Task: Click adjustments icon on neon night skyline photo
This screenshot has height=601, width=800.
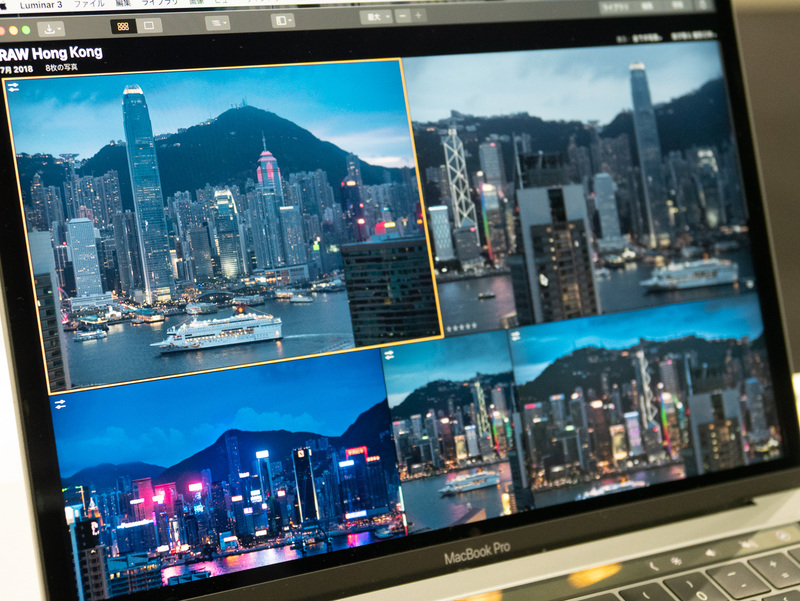Action: pos(60,405)
